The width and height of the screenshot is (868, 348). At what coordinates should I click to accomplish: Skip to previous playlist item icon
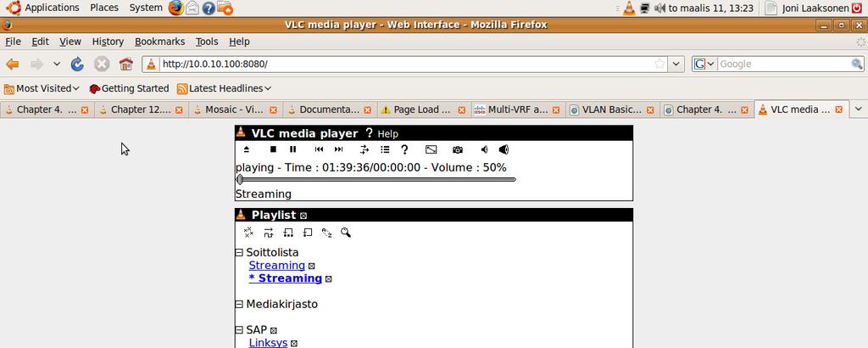click(x=319, y=149)
